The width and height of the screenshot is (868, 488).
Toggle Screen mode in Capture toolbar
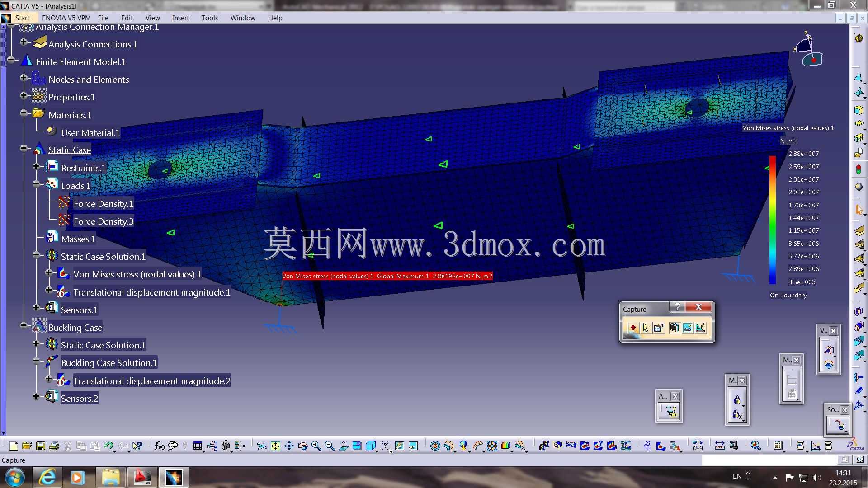tap(675, 328)
